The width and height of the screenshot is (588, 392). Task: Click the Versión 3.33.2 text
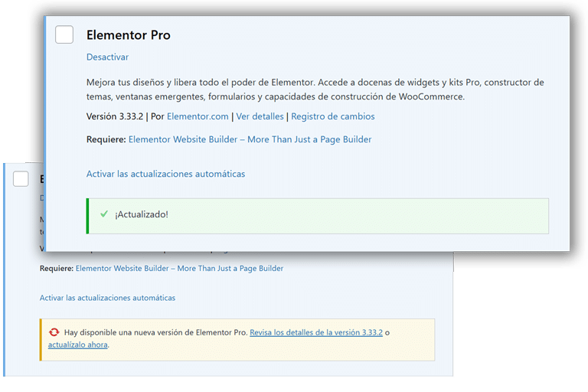click(x=116, y=116)
